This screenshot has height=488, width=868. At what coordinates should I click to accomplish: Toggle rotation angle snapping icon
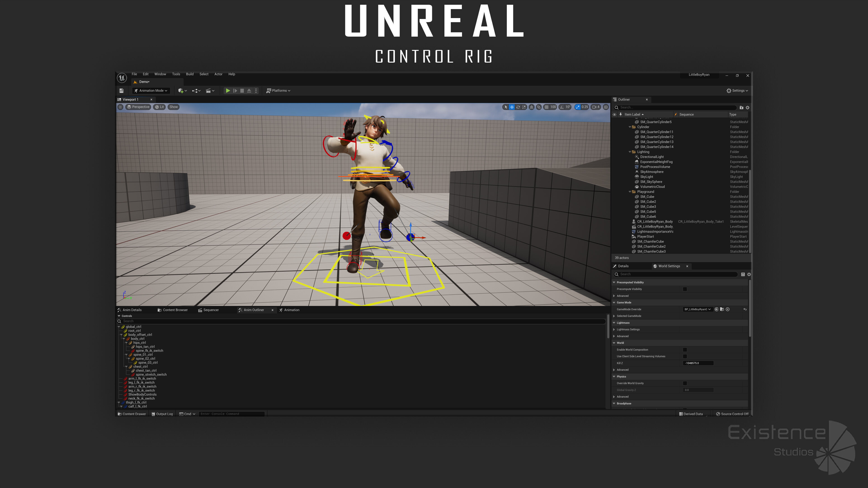562,107
